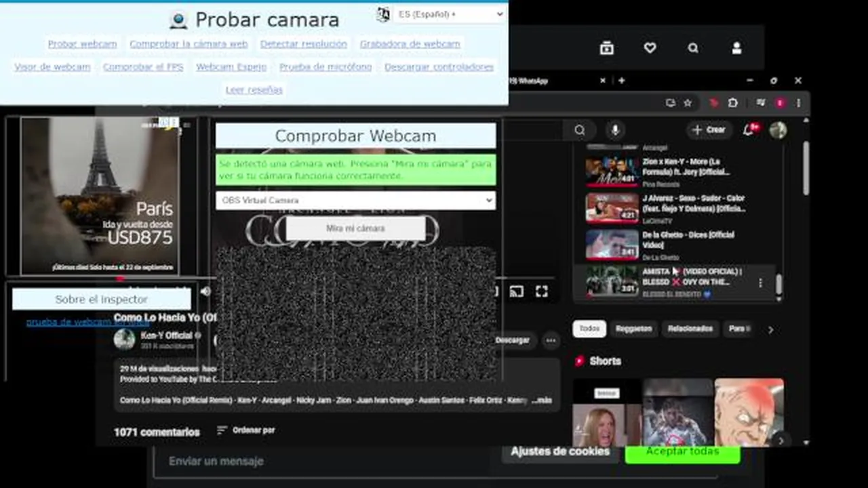The image size is (868, 488).
Task: Open Chrome media controls icon
Action: point(761,103)
